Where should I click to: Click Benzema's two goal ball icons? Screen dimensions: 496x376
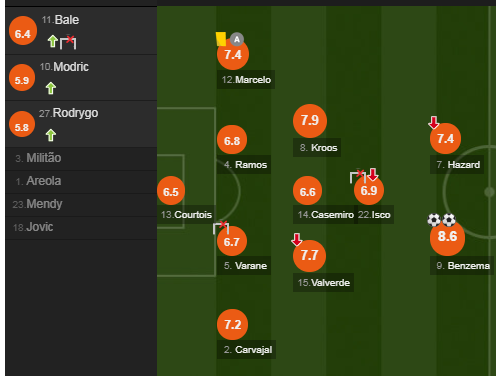click(441, 220)
